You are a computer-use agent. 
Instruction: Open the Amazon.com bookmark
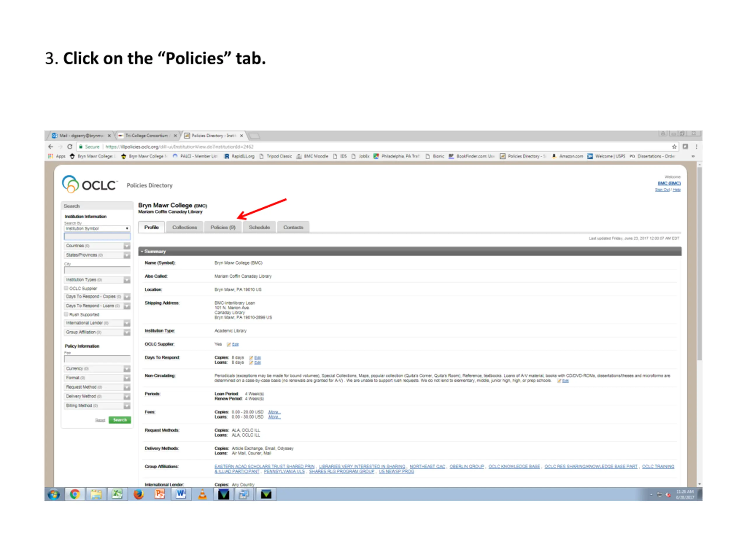567,156
